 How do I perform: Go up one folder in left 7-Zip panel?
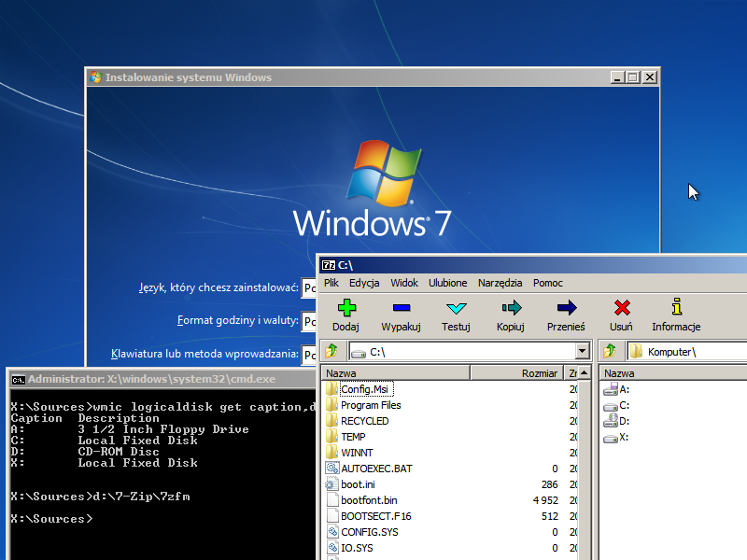click(331, 352)
